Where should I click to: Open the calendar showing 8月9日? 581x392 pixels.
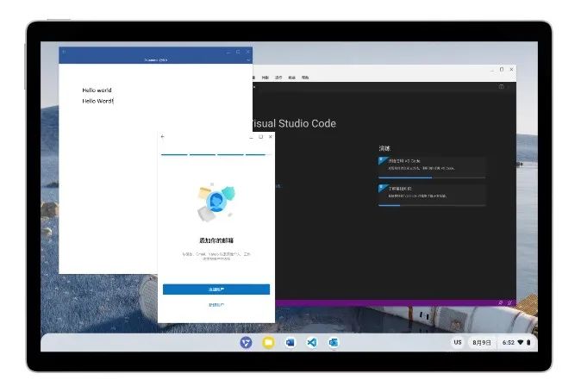pyautogui.click(x=482, y=342)
